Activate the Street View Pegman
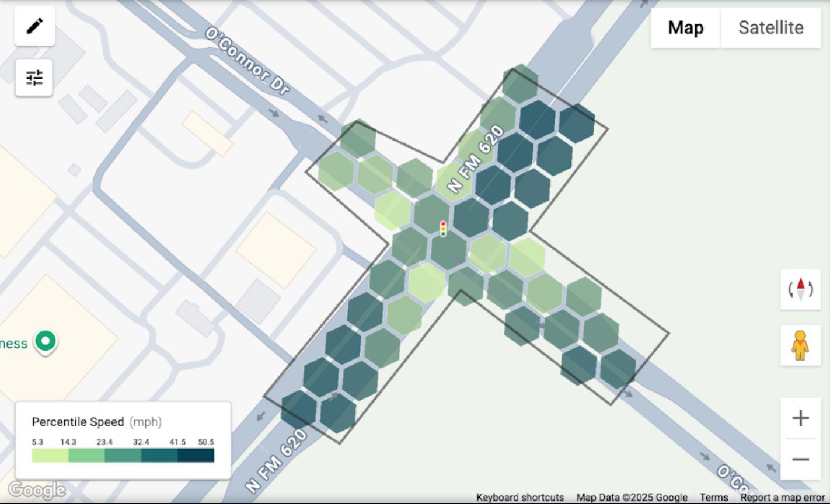The width and height of the screenshot is (830, 504). pos(800,345)
